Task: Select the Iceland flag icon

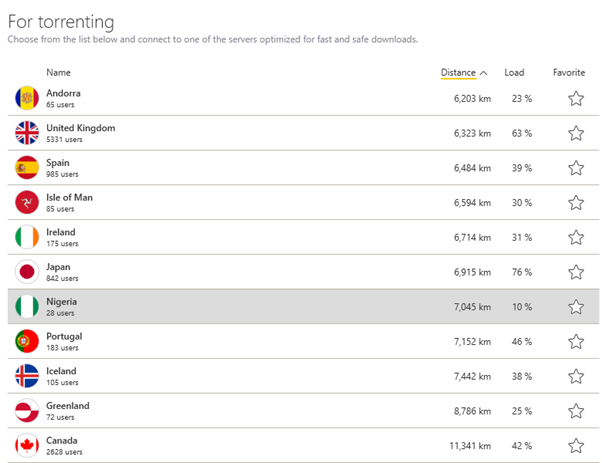Action: 27,376
